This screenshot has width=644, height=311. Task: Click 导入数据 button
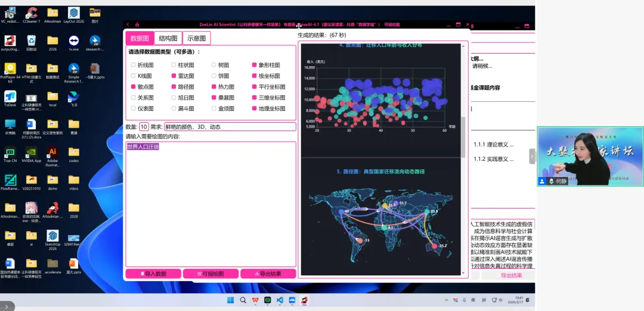click(153, 273)
